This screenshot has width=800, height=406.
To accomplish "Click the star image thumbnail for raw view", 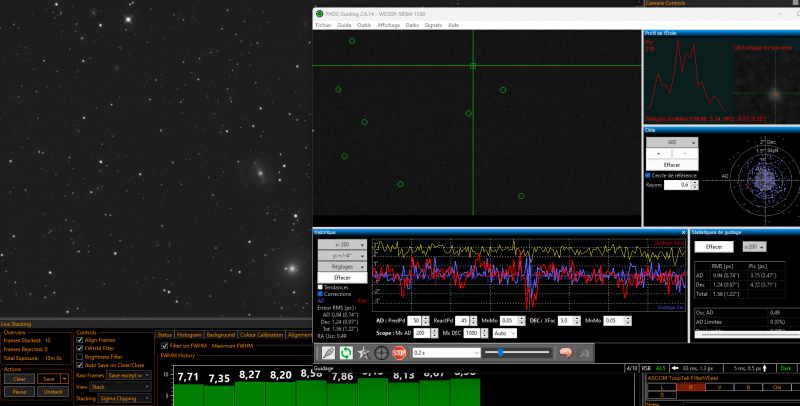I will (x=766, y=87).
